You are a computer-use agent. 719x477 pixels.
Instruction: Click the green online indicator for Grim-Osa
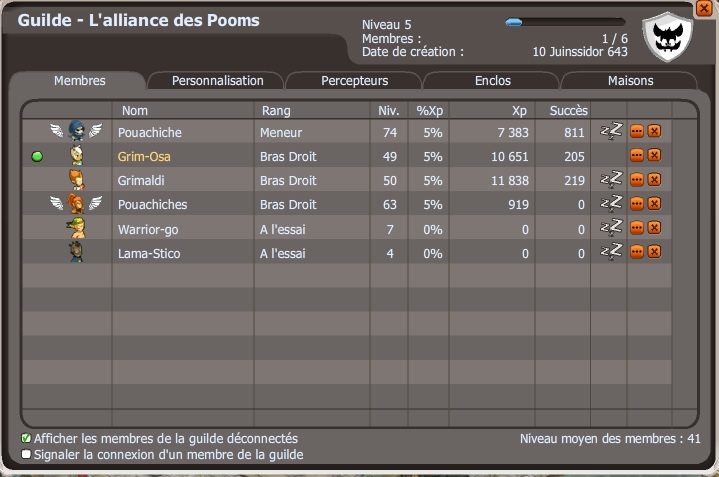[37, 156]
